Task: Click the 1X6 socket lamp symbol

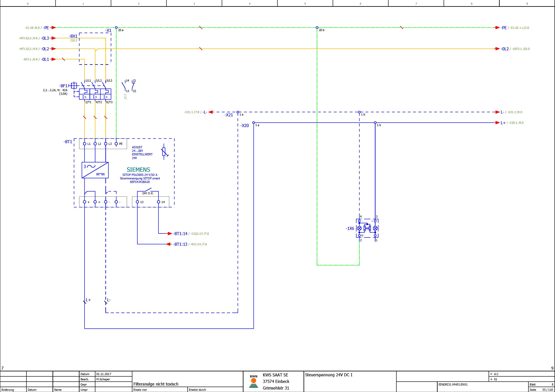Action: coord(367,228)
